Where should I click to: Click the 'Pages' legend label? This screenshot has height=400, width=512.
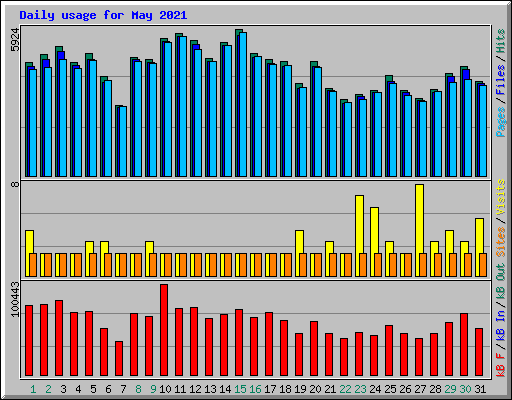tap(500, 122)
